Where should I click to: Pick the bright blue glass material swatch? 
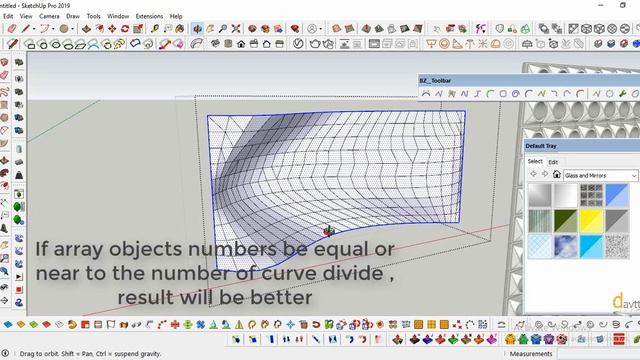pyautogui.click(x=617, y=196)
